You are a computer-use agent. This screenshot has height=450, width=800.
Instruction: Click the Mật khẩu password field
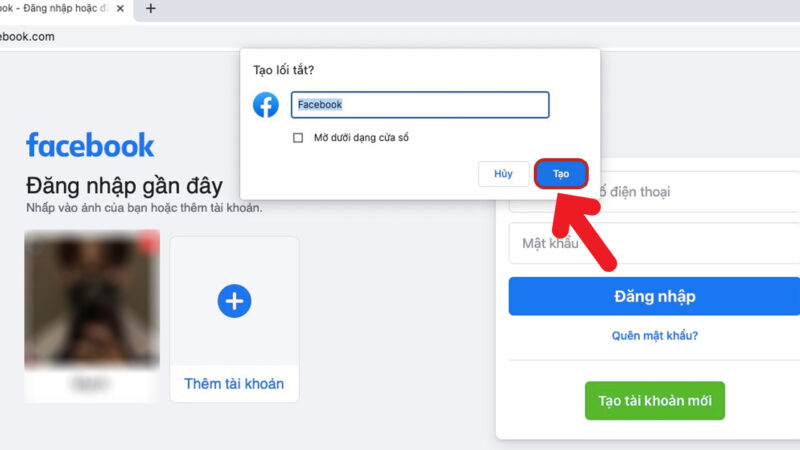[x=654, y=244]
